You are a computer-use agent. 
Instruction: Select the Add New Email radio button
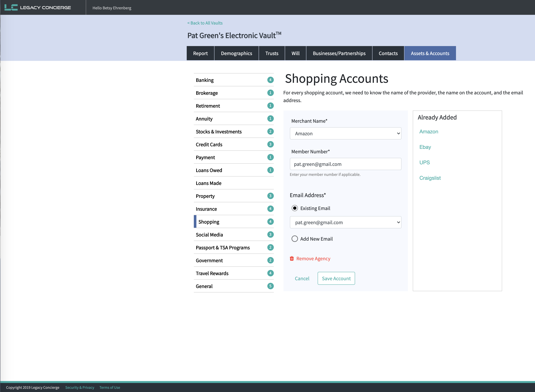[x=295, y=239]
